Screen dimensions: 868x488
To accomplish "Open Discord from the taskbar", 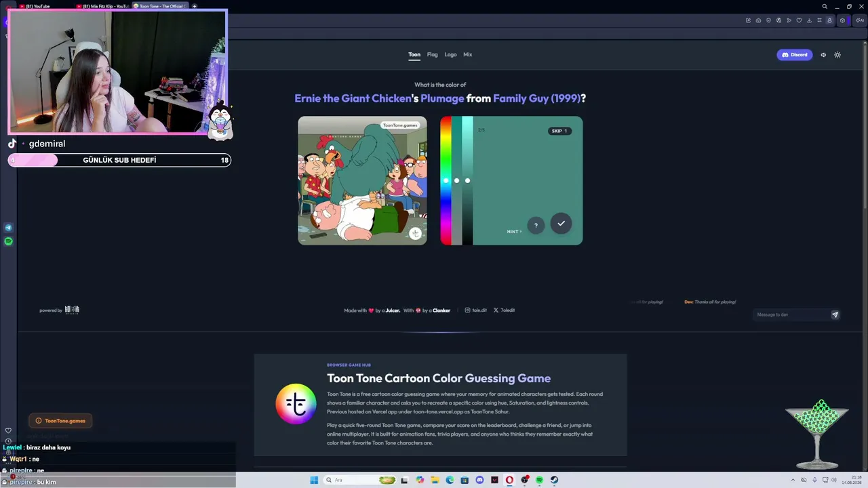I will [479, 480].
